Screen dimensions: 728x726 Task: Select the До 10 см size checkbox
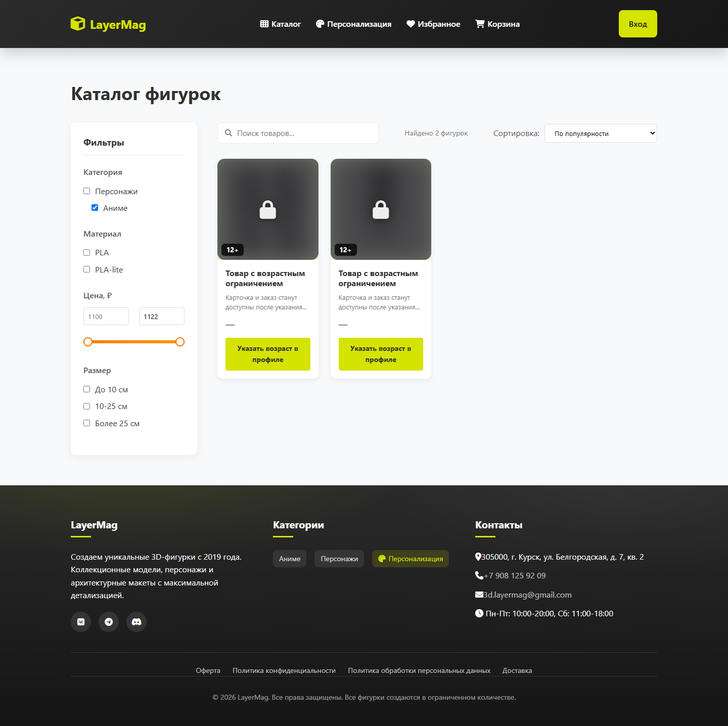pos(86,389)
